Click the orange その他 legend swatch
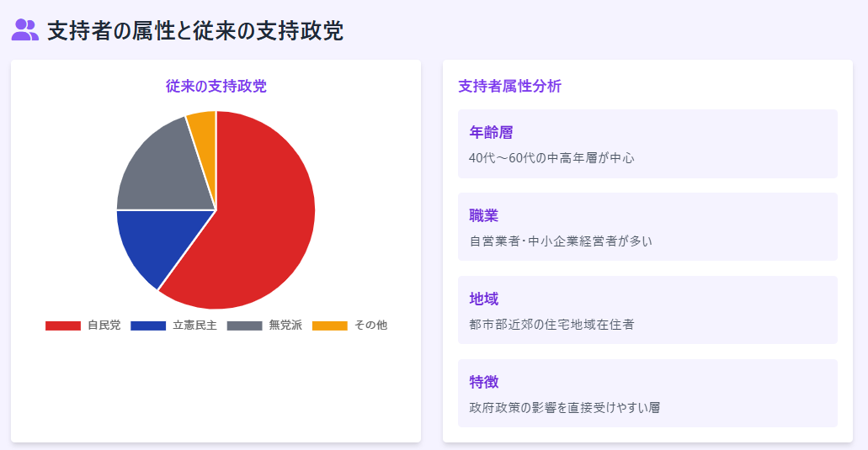868x450 pixels. [330, 326]
